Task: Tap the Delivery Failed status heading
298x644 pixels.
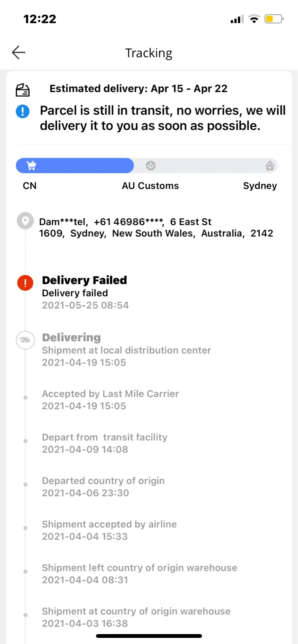Action: 84,280
